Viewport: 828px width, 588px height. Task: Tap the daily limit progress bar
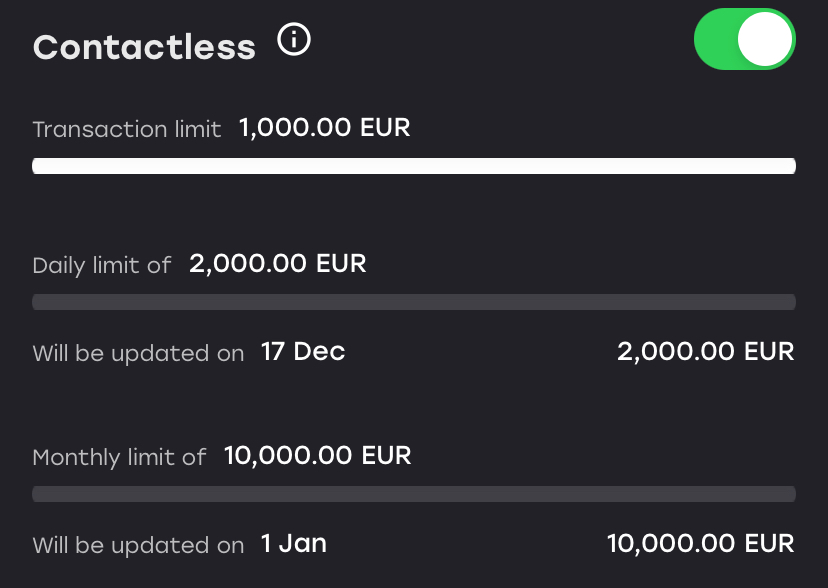414,302
